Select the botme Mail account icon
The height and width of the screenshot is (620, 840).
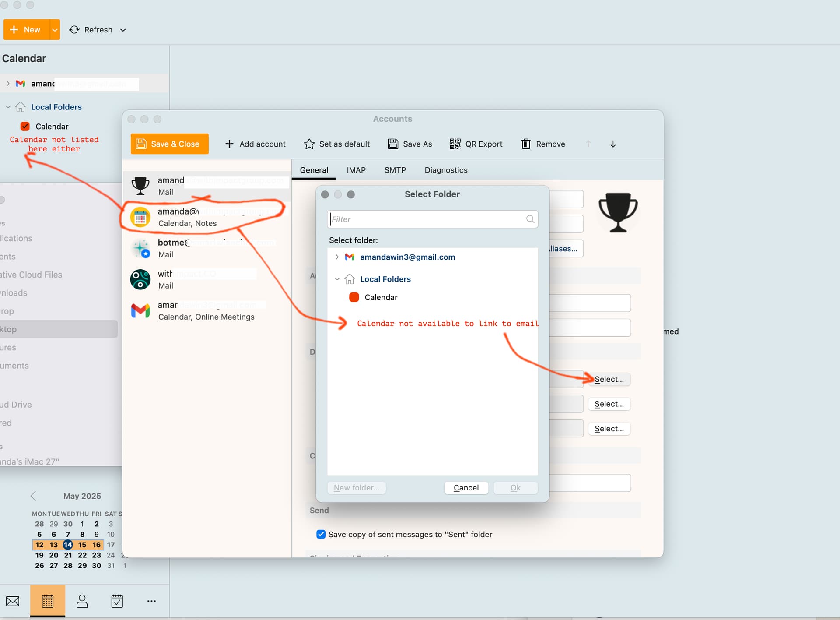point(140,248)
